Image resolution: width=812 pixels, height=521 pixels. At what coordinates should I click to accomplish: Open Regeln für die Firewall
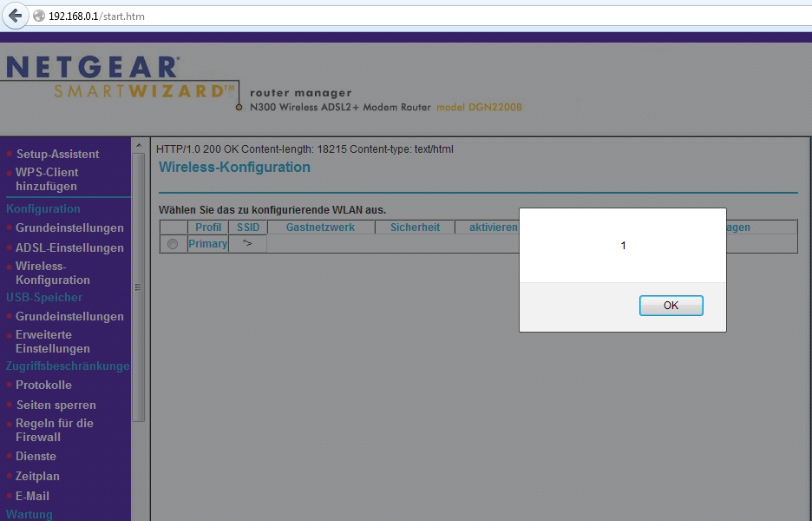click(54, 430)
